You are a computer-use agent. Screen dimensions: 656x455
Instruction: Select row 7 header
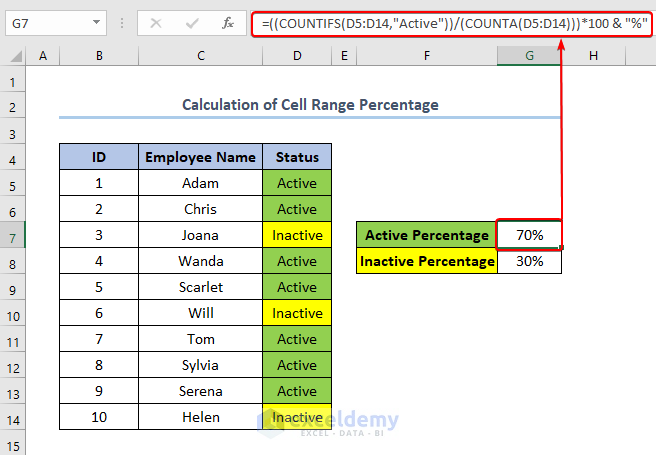click(x=14, y=235)
